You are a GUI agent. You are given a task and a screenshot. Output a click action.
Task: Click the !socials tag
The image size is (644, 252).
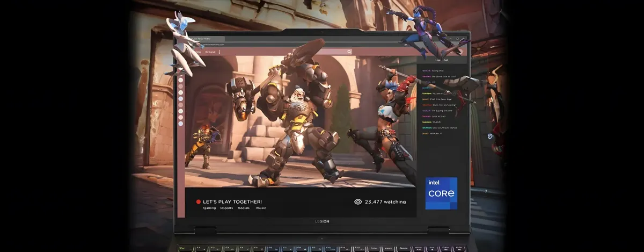tap(244, 208)
